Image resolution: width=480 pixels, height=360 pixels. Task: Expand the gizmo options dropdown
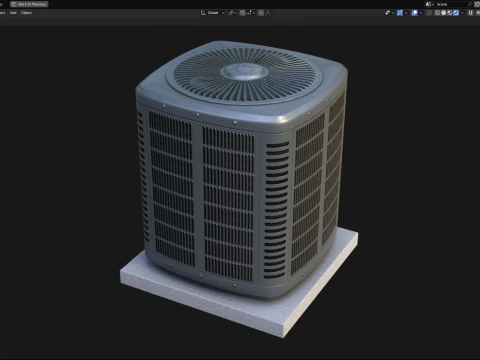point(406,13)
